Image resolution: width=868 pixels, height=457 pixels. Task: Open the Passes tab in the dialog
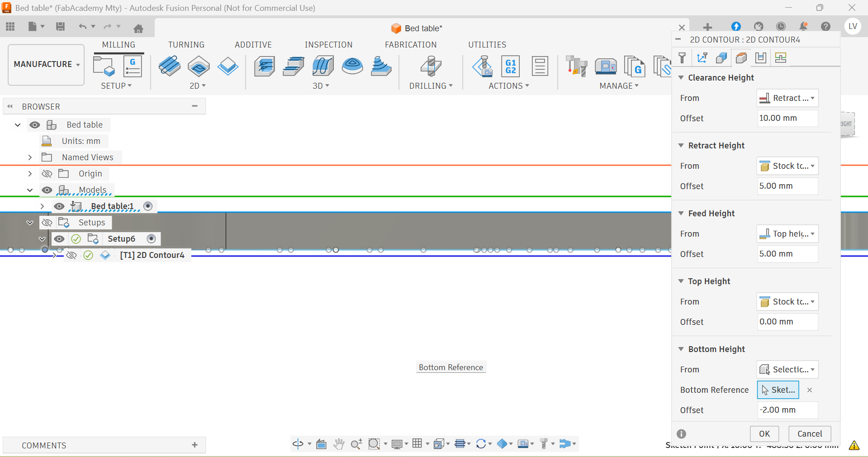tap(761, 58)
